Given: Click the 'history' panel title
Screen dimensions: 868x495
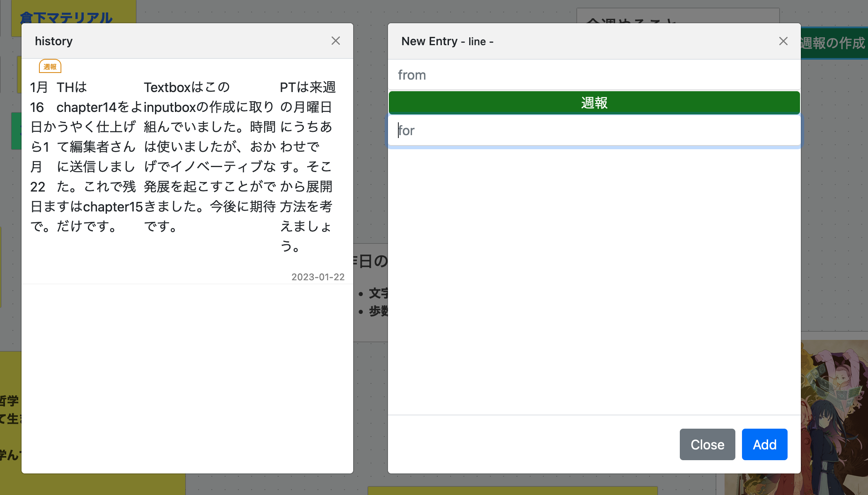Looking at the screenshot, I should point(54,41).
